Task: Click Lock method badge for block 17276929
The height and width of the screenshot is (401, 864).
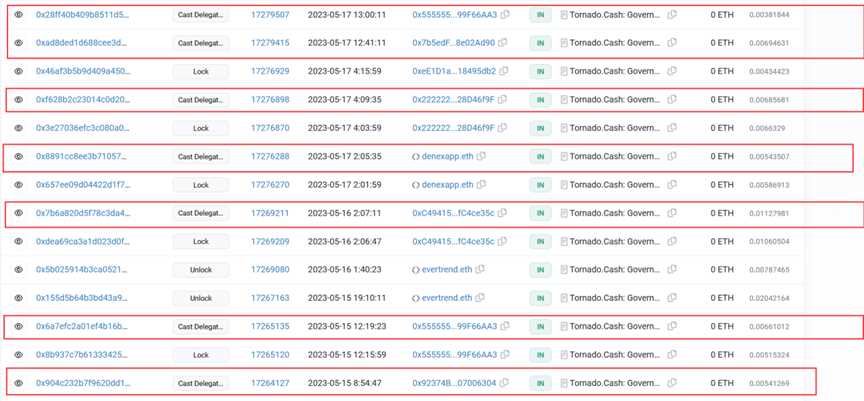Action: click(x=200, y=72)
